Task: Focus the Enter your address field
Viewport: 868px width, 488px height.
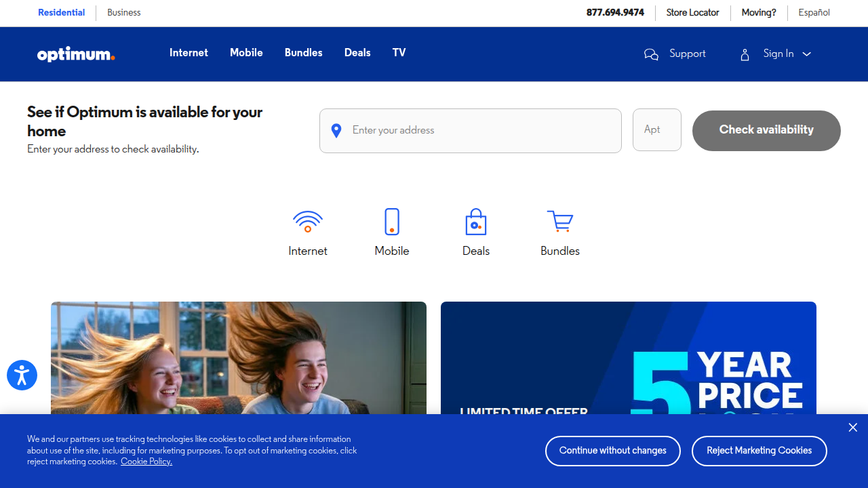Action: point(471,131)
